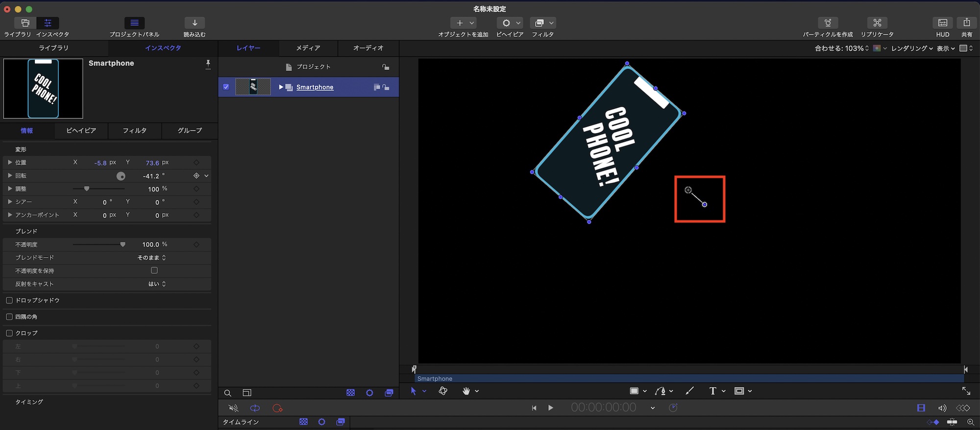Image resolution: width=980 pixels, height=430 pixels.
Task: Select the Pan hand tool
Action: pos(466,391)
